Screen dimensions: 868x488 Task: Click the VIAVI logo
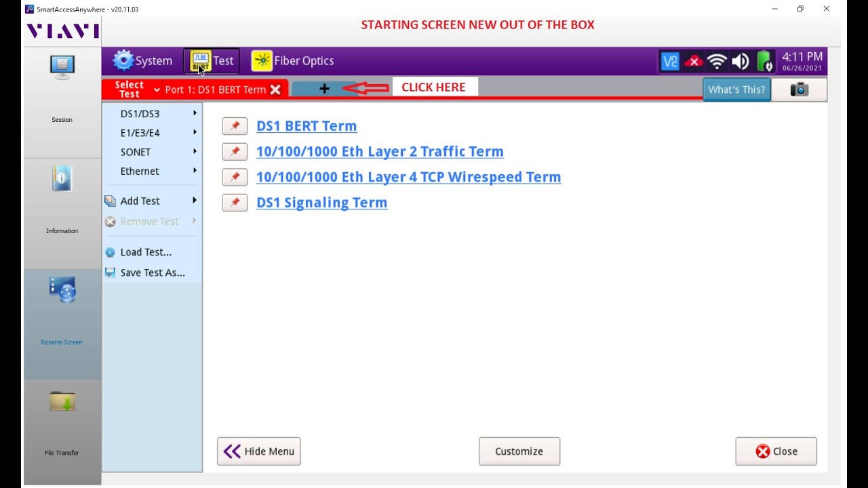tap(62, 31)
